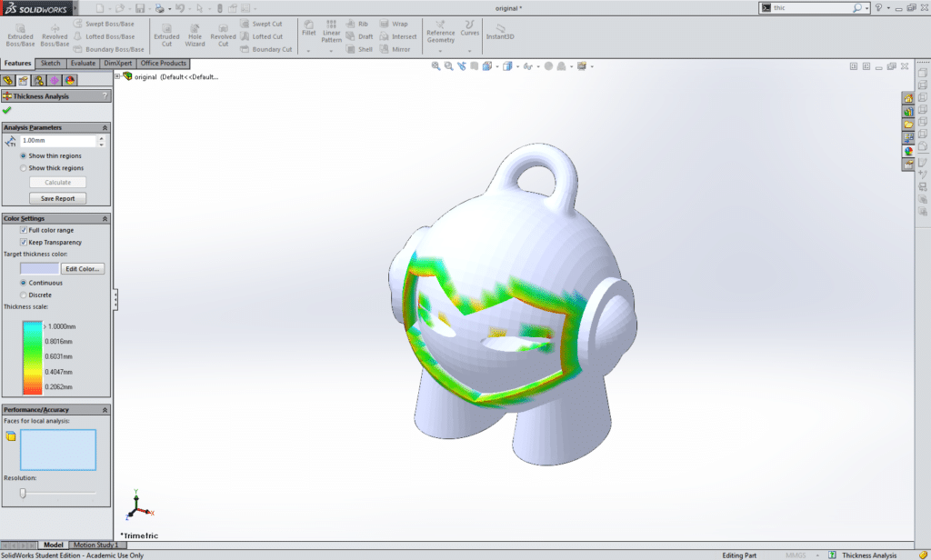Click inside the 1.00mm thickness field

[x=55, y=141]
